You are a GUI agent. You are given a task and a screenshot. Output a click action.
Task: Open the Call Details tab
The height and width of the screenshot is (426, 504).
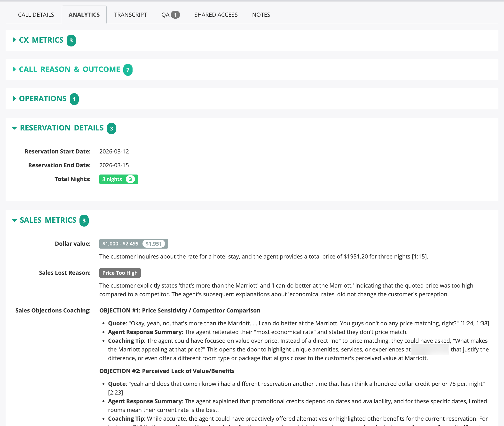pyautogui.click(x=36, y=15)
